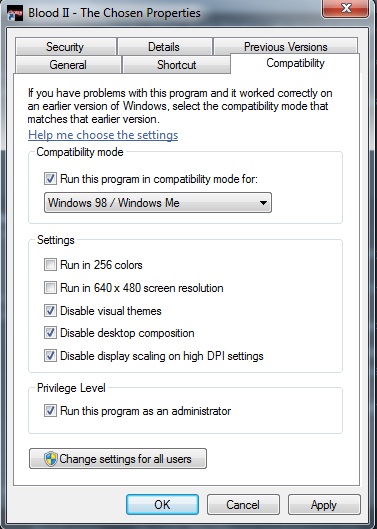
Task: Click the compatibility mode dropdown arrow
Action: 263,203
